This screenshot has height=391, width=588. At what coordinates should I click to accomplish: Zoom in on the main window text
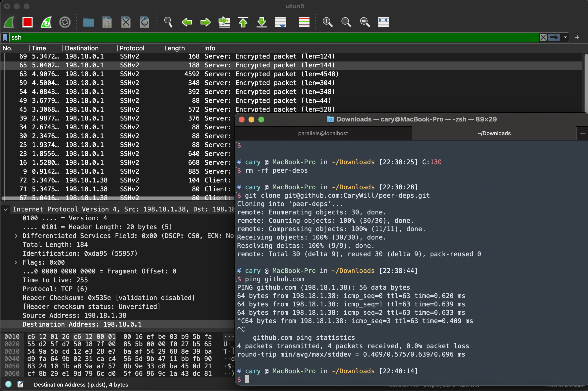point(327,22)
